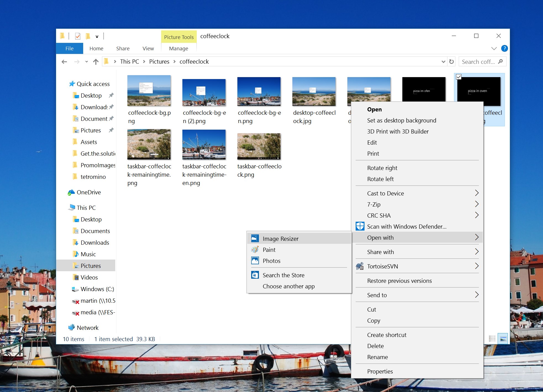Expand the Cast to Device submenu

(385, 193)
